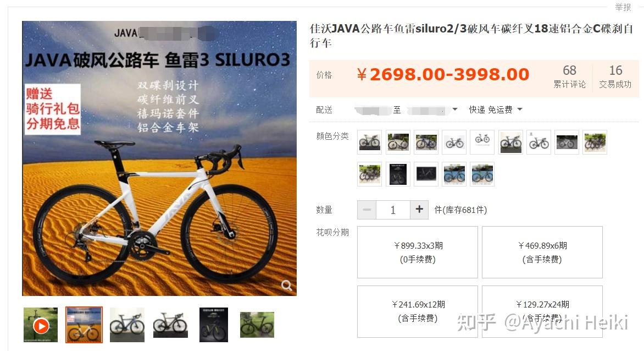Viewport: 644px width, 351px height.
Task: Click the quantity input field
Action: 393,210
